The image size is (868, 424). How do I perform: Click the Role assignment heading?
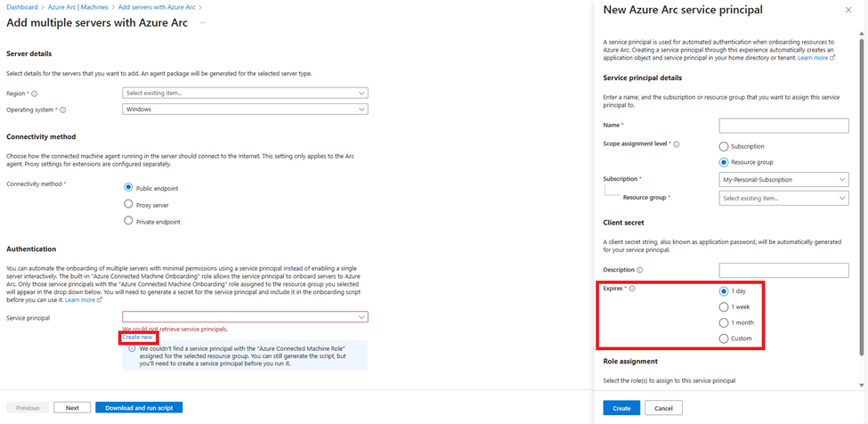point(630,361)
